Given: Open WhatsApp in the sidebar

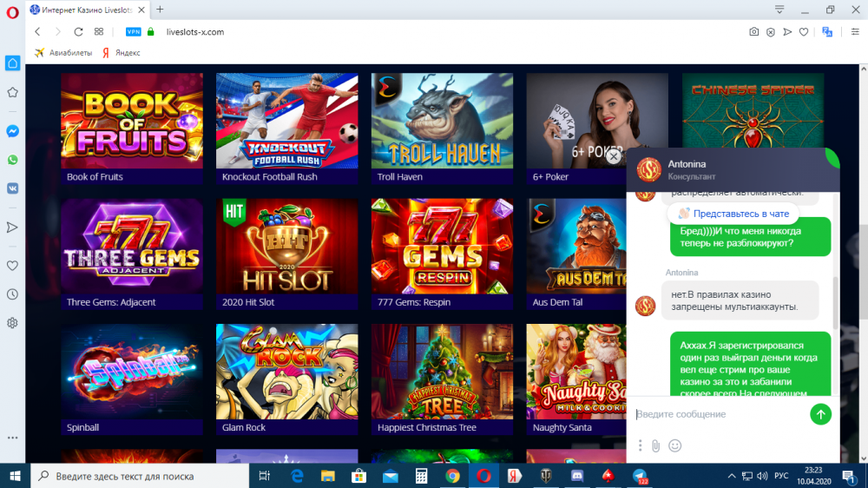Looking at the screenshot, I should pyautogui.click(x=12, y=160).
